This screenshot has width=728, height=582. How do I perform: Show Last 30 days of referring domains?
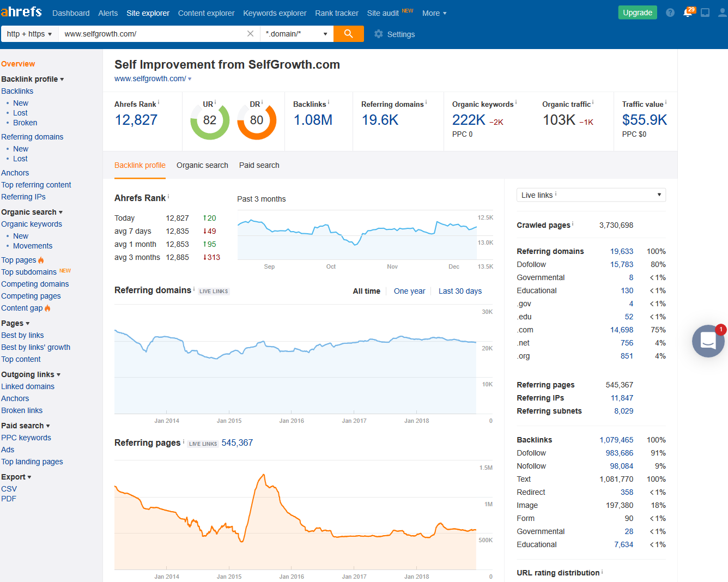[x=460, y=291]
